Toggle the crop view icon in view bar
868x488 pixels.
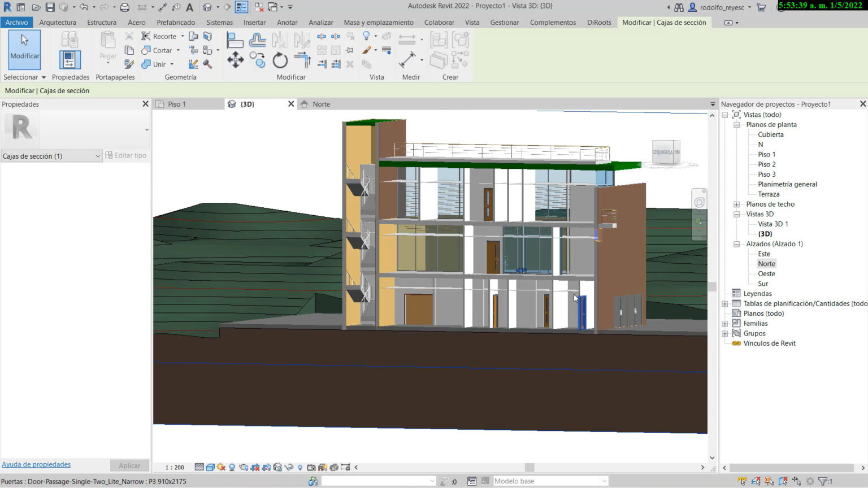click(x=255, y=467)
